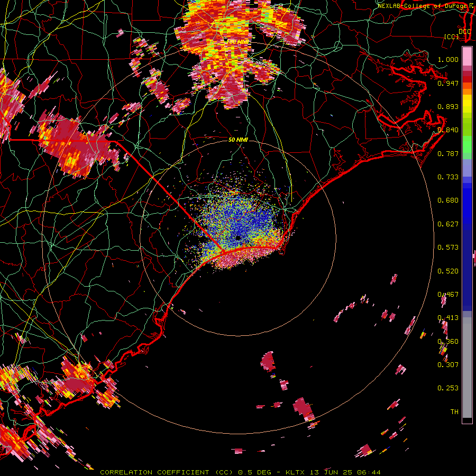Click the 0.947 scale value
Image resolution: width=476 pixels, height=476 pixels.
[448, 83]
